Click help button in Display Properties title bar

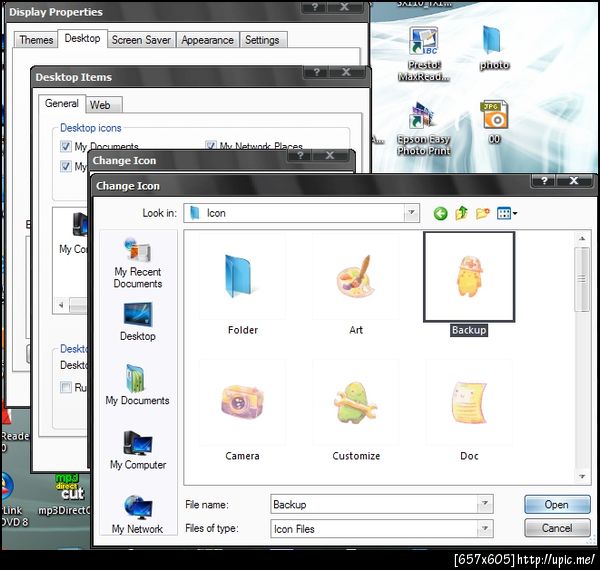(x=315, y=7)
